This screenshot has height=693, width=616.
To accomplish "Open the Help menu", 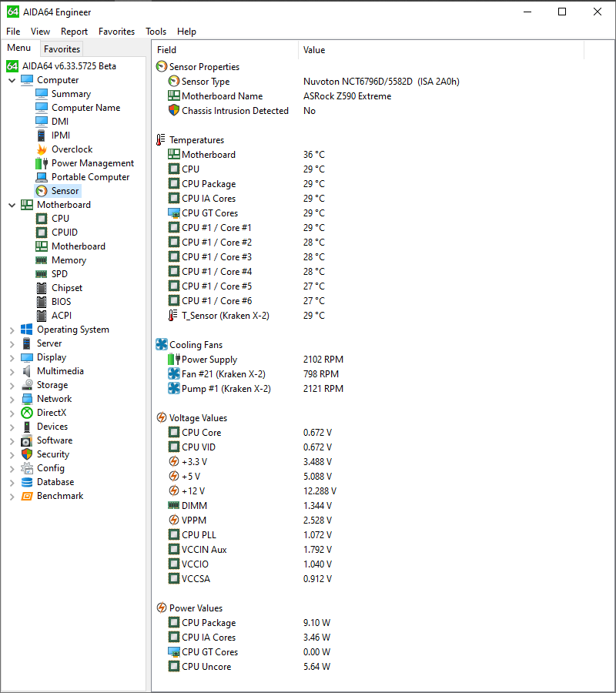I will [x=186, y=32].
